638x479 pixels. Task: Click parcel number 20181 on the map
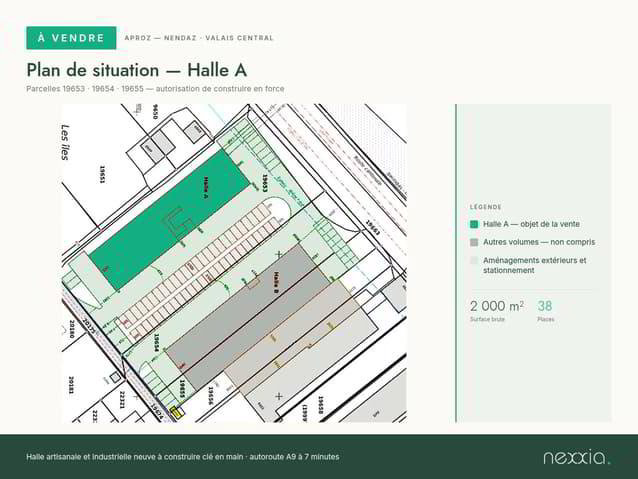[x=71, y=385]
